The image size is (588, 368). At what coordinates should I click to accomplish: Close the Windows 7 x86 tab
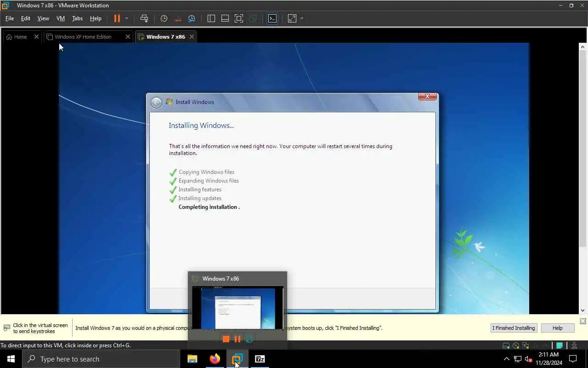pyautogui.click(x=192, y=37)
